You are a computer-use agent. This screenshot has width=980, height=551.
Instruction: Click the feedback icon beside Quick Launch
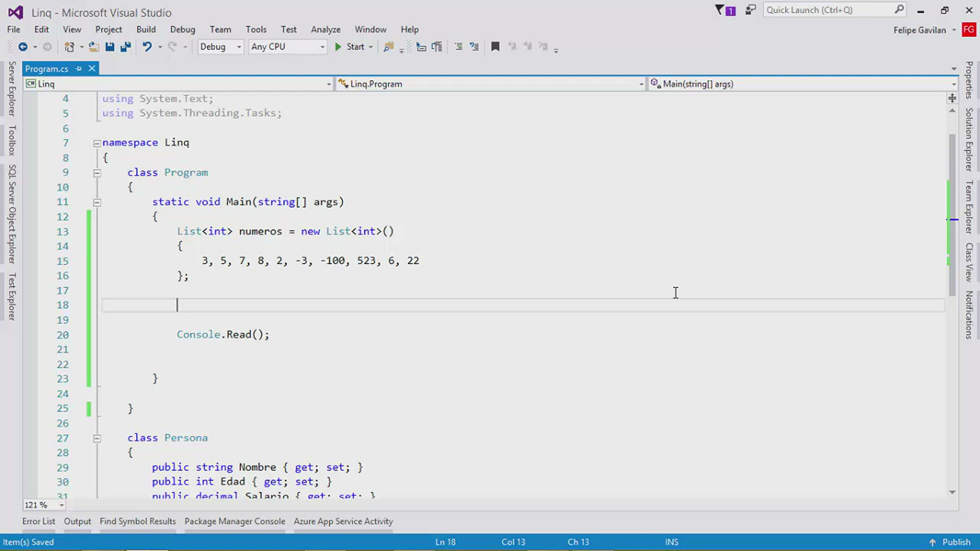pyautogui.click(x=750, y=10)
